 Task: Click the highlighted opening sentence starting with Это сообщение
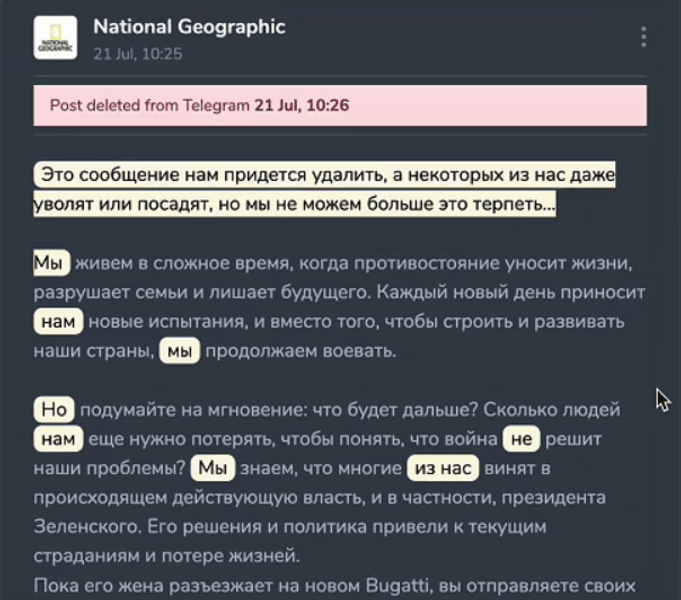325,176
